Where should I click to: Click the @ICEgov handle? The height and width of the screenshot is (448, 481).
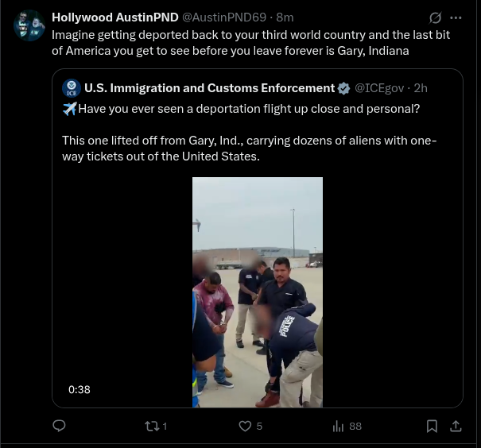379,88
